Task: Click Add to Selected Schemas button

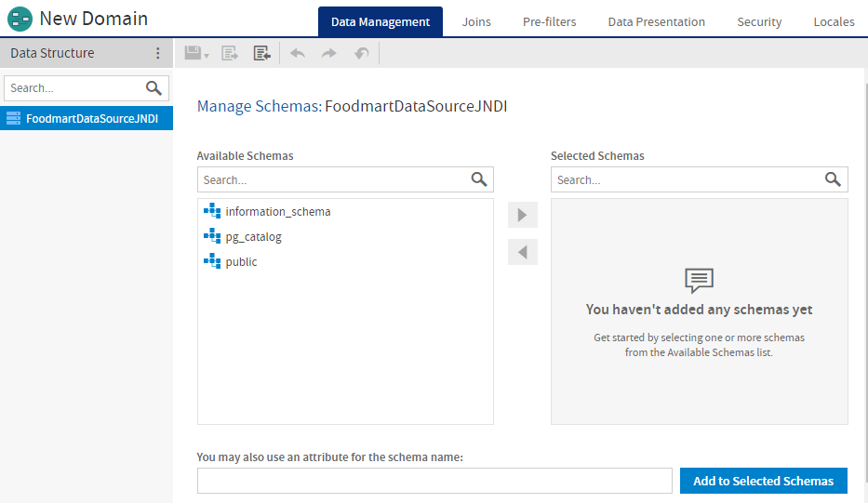Action: coord(764,481)
